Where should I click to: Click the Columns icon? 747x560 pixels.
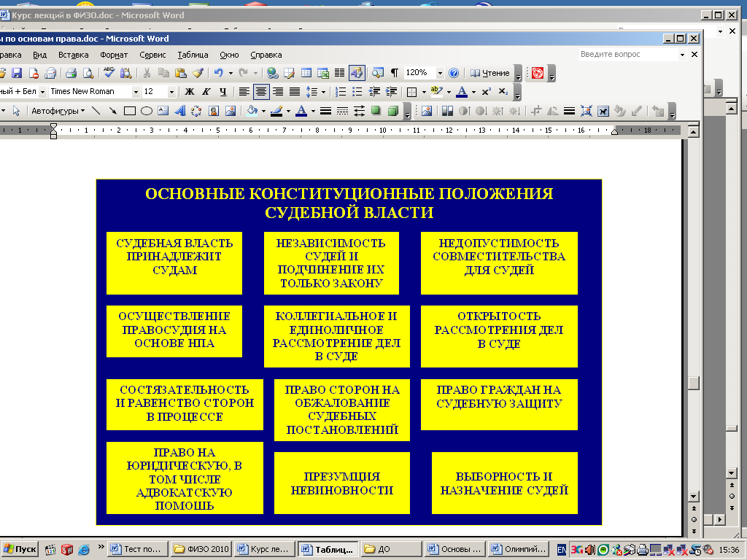[339, 73]
